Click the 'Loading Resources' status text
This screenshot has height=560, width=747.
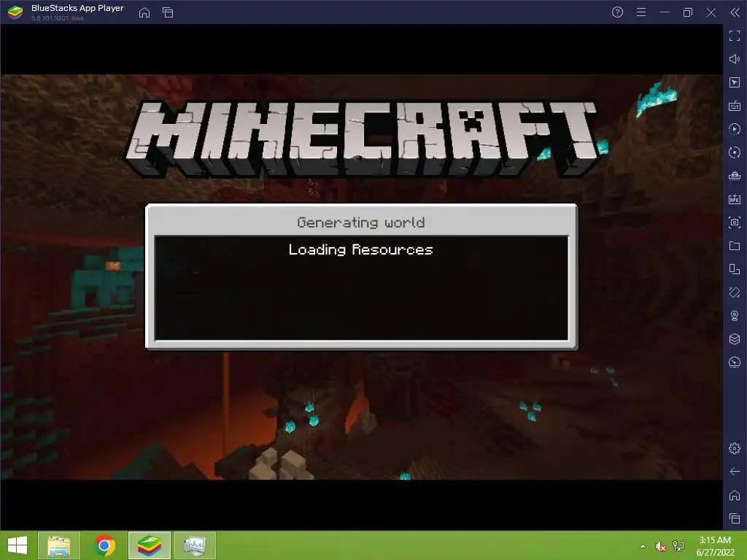pyautogui.click(x=360, y=249)
